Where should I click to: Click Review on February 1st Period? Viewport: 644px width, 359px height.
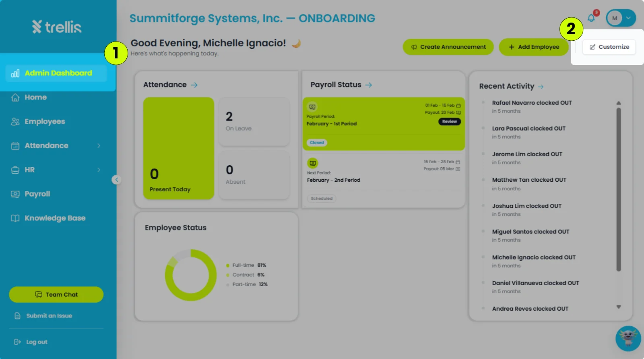pyautogui.click(x=450, y=122)
